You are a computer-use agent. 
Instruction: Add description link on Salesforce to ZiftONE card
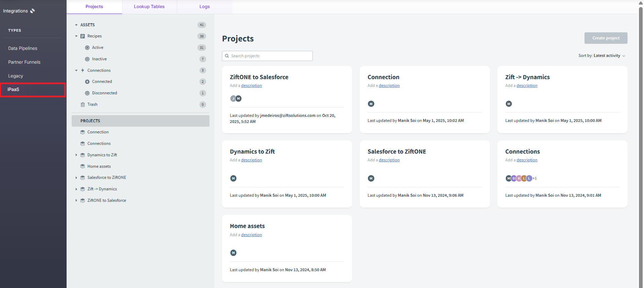click(x=389, y=160)
